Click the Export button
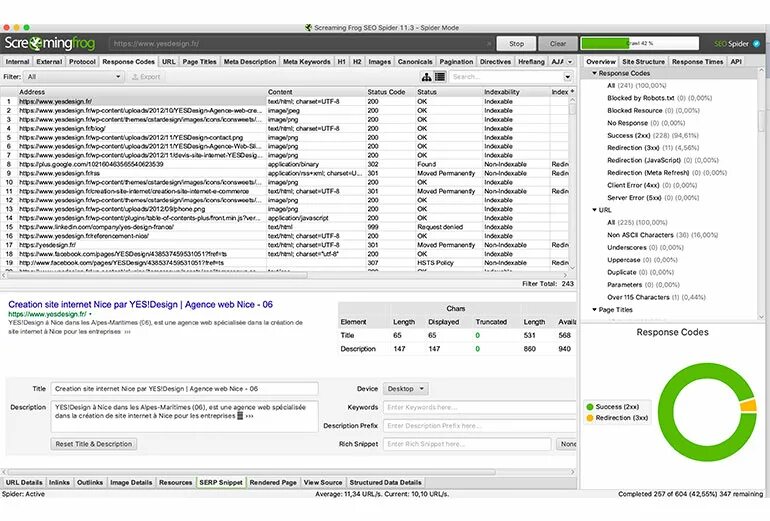 146,77
